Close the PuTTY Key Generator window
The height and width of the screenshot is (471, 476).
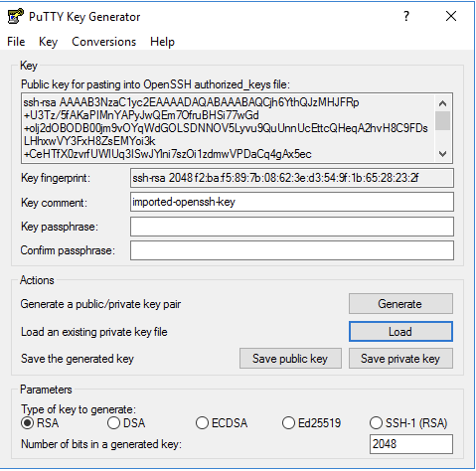[451, 16]
